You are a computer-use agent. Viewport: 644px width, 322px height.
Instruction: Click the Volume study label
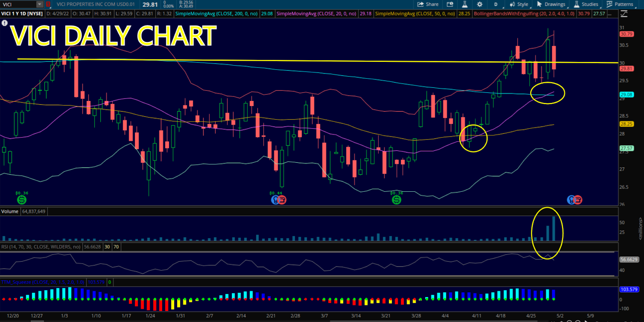pos(10,211)
